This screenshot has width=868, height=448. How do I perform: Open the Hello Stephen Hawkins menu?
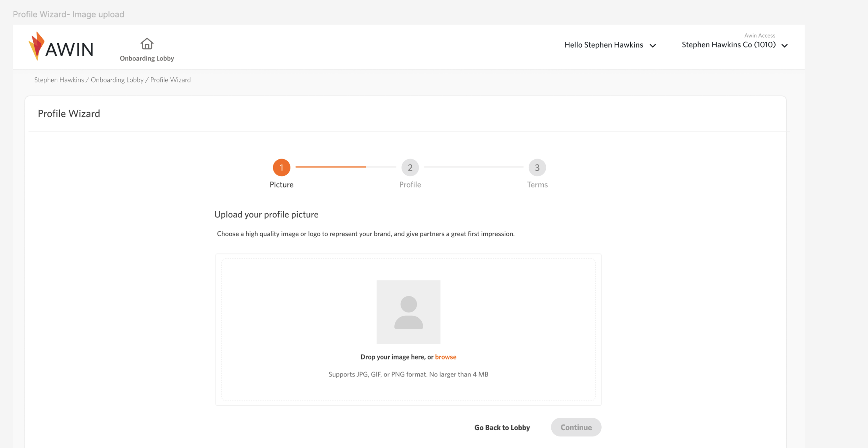point(603,45)
